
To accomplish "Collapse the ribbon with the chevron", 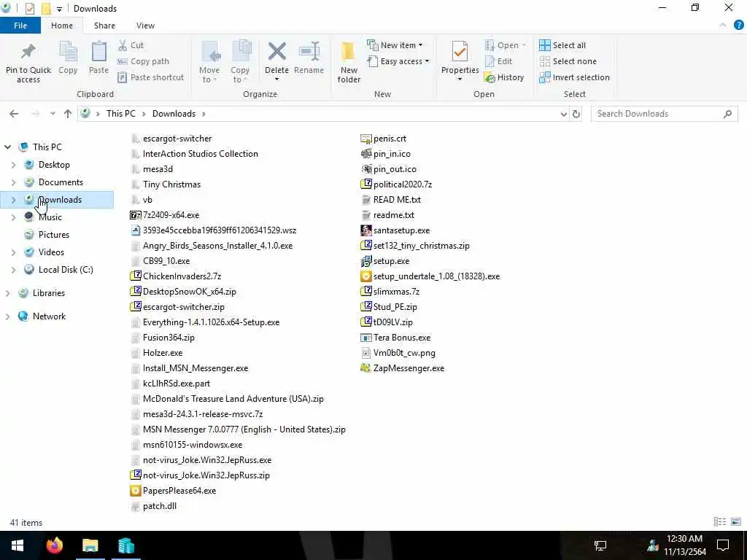I will pyautogui.click(x=723, y=26).
